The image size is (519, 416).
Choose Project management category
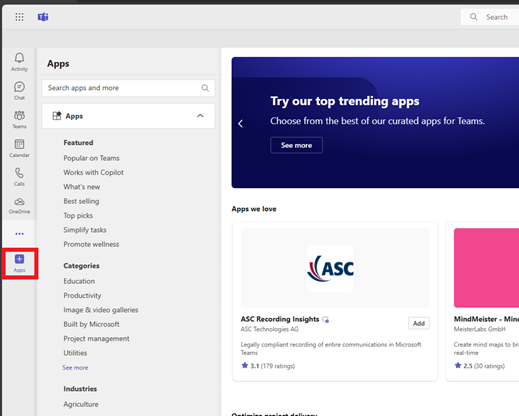[96, 338]
